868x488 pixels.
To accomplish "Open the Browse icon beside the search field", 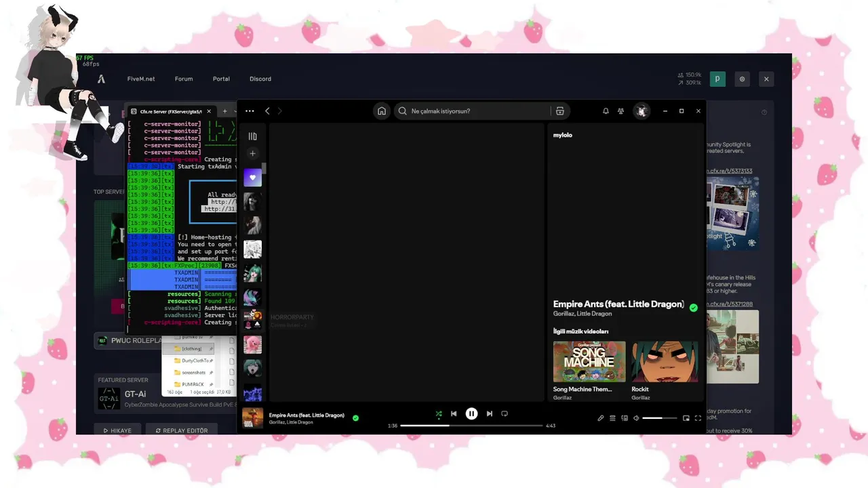I will tap(559, 111).
